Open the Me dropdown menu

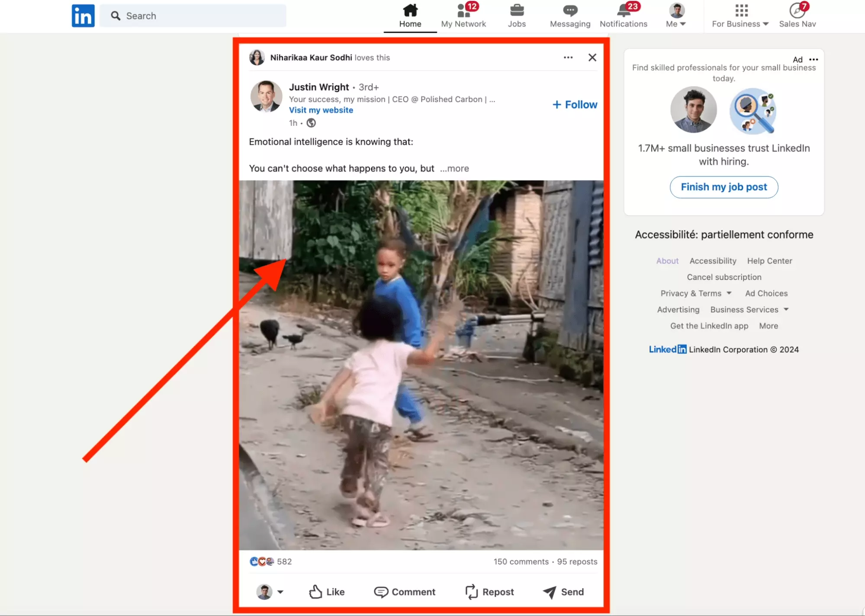(675, 16)
